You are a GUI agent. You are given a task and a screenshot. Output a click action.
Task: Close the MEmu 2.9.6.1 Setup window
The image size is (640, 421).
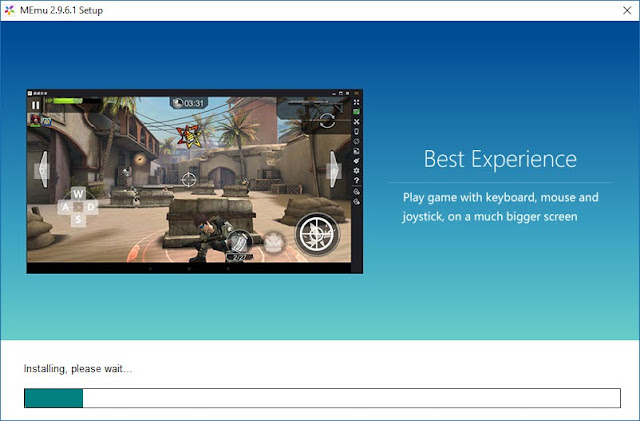(x=627, y=11)
